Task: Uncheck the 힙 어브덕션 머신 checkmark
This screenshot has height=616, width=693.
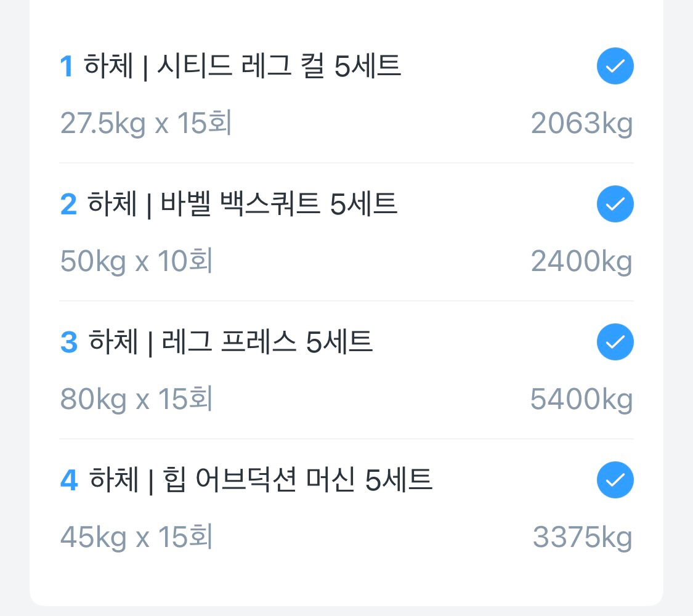Action: (x=615, y=480)
